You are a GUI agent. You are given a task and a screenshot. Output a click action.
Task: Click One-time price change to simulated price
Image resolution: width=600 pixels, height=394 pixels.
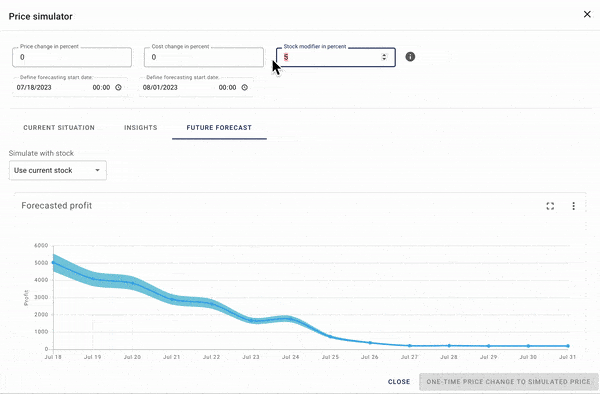[509, 381]
